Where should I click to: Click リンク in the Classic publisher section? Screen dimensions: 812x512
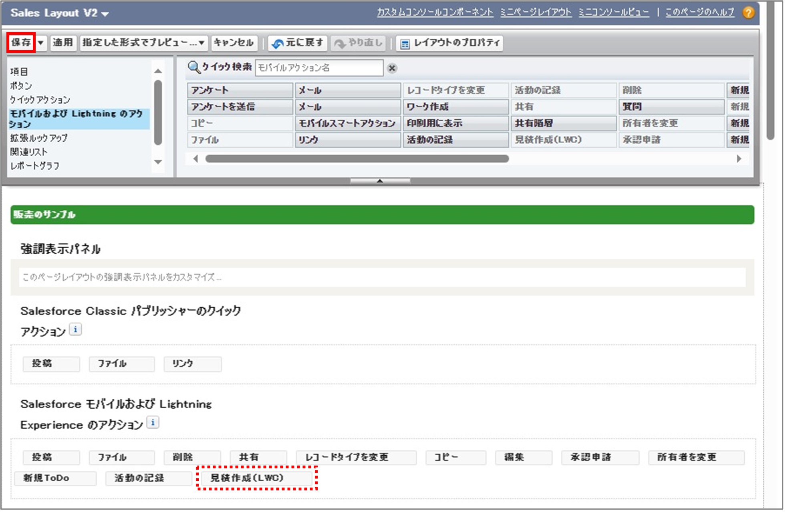coord(192,363)
